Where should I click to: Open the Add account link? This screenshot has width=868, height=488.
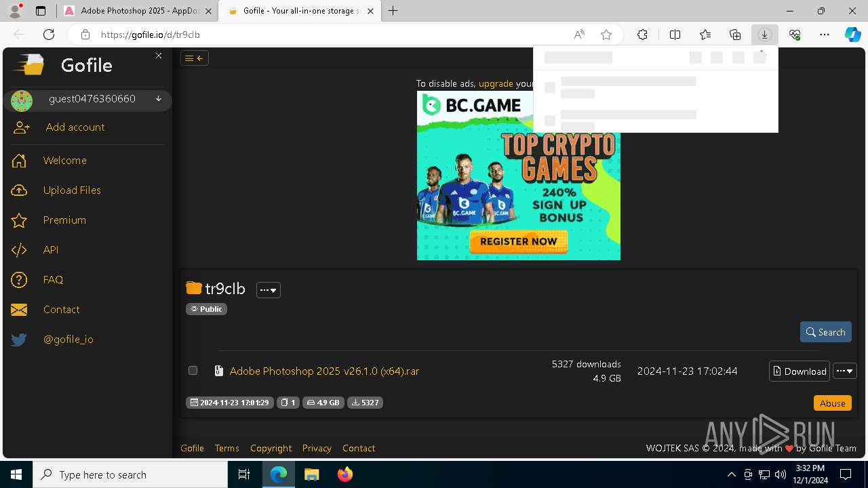click(x=75, y=127)
